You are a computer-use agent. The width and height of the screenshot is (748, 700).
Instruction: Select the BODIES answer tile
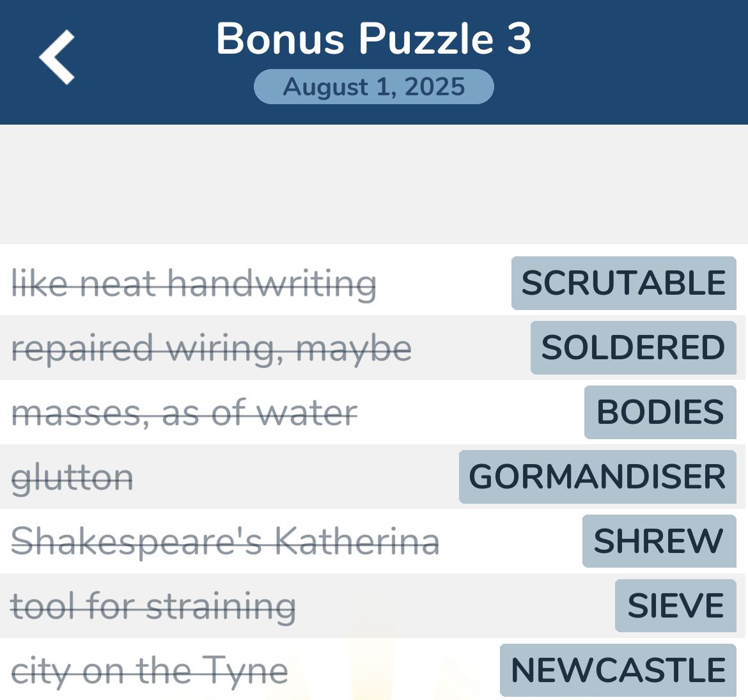660,412
